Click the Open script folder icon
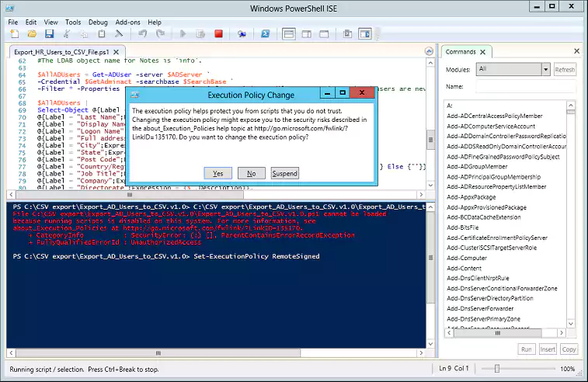The width and height of the screenshot is (588, 382). click(31, 34)
